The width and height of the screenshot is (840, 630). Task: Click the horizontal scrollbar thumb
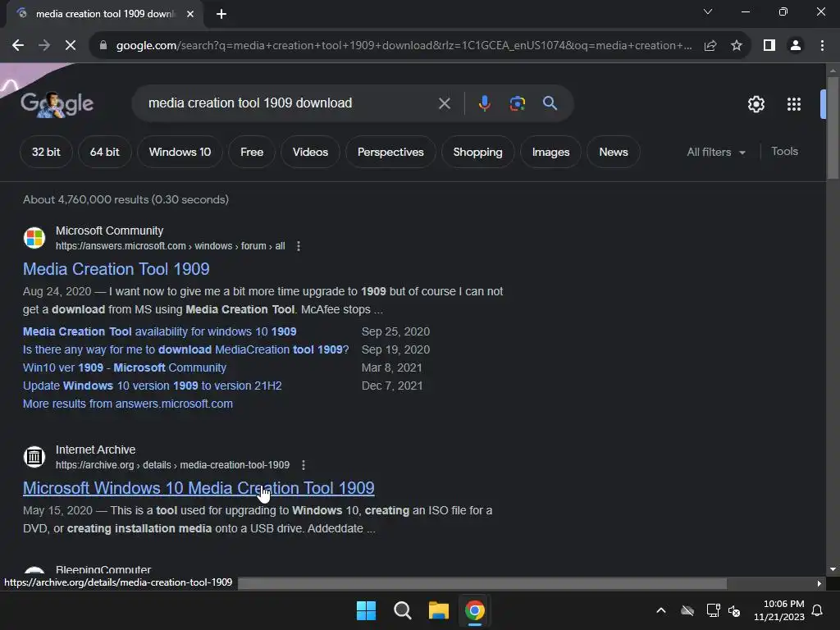[x=482, y=583]
